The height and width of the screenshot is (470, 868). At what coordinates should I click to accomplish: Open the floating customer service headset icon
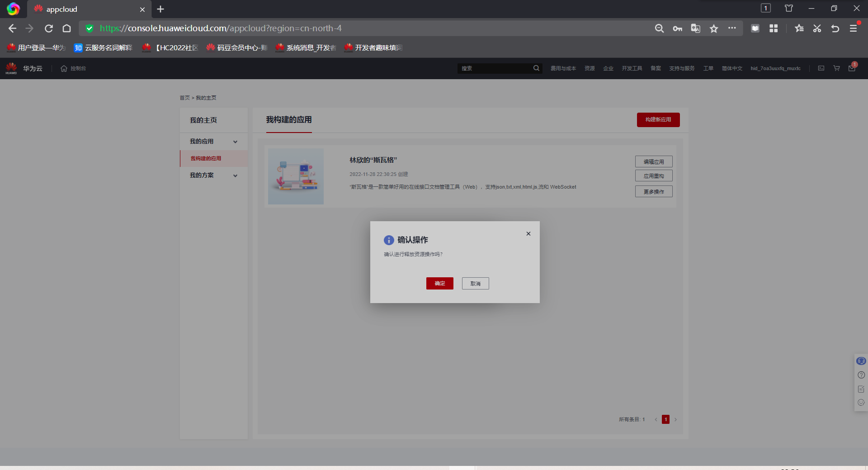pyautogui.click(x=861, y=361)
